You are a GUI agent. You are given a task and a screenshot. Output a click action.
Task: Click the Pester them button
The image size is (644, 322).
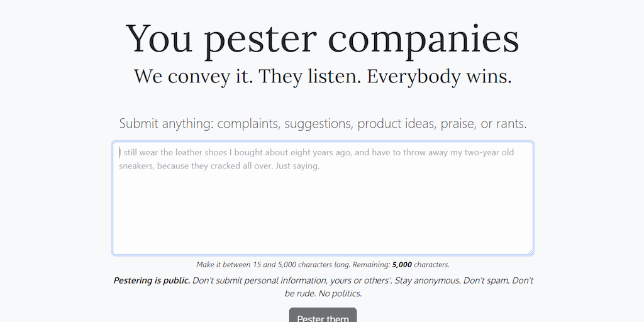pos(323,316)
